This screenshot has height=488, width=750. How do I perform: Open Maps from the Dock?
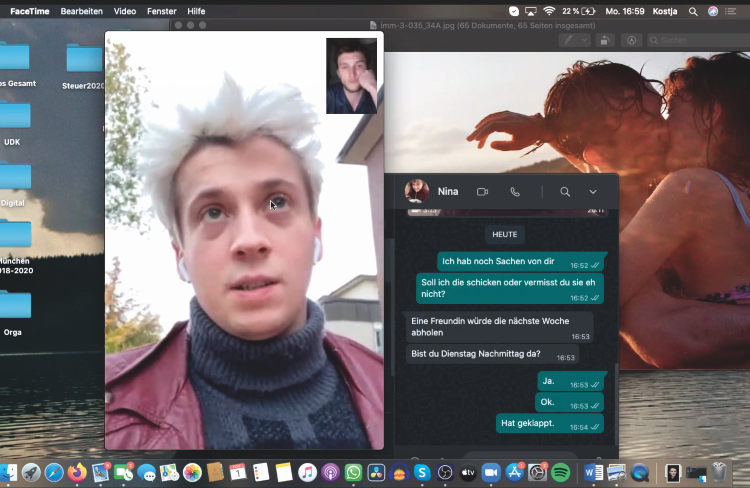point(169,473)
